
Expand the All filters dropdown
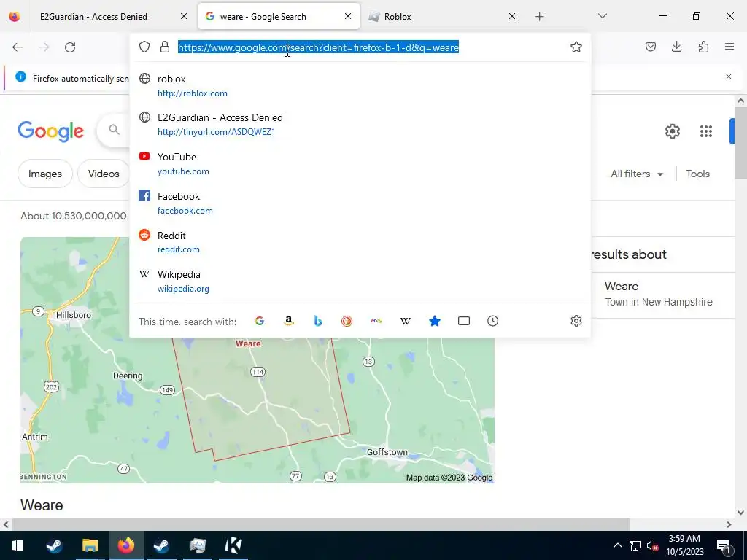point(637,174)
